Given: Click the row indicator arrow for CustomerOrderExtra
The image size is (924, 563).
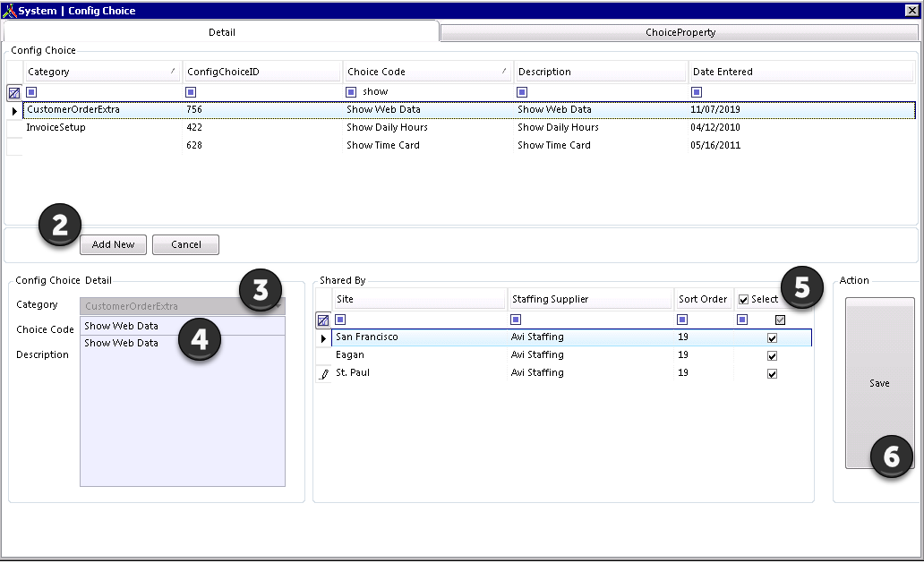Looking at the screenshot, I should click(14, 111).
